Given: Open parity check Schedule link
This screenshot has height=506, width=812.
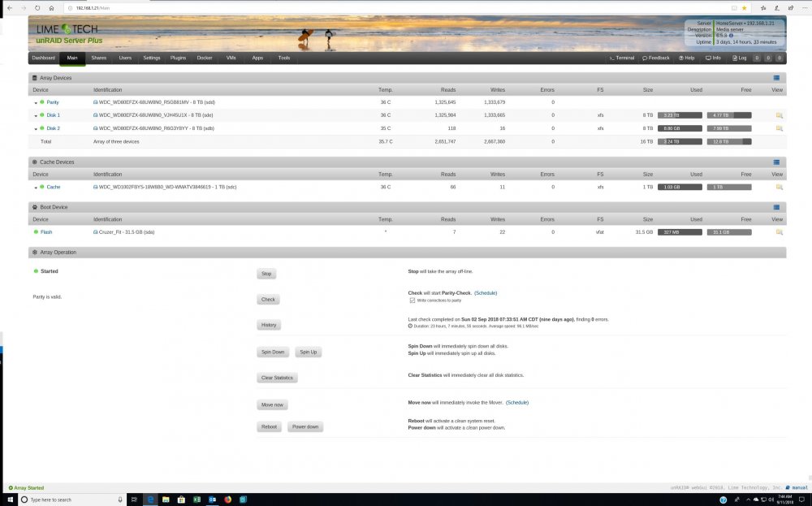Looking at the screenshot, I should [x=486, y=293].
